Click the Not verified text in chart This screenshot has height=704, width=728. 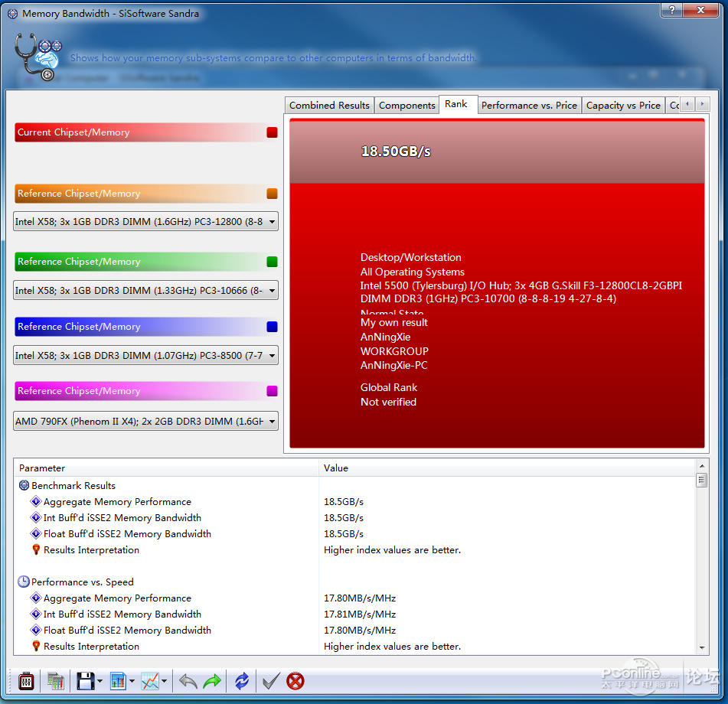click(388, 402)
